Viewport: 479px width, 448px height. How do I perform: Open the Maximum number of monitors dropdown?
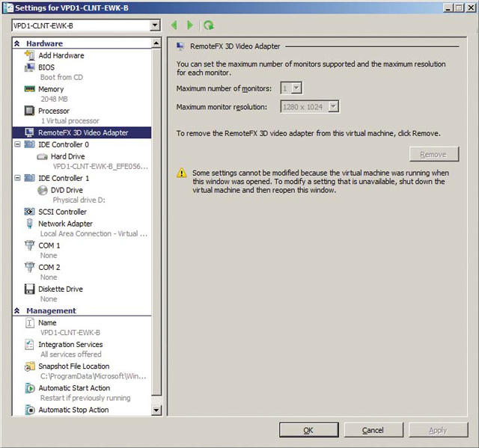pyautogui.click(x=296, y=88)
